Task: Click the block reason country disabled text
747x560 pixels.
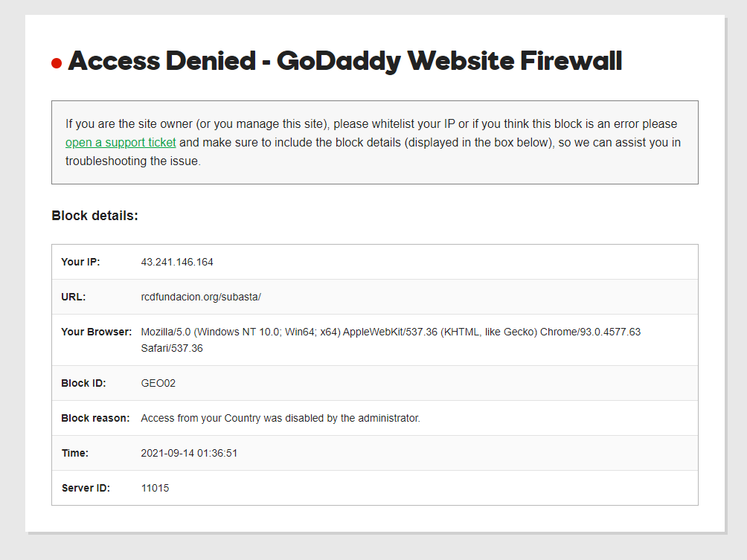Action: (280, 418)
